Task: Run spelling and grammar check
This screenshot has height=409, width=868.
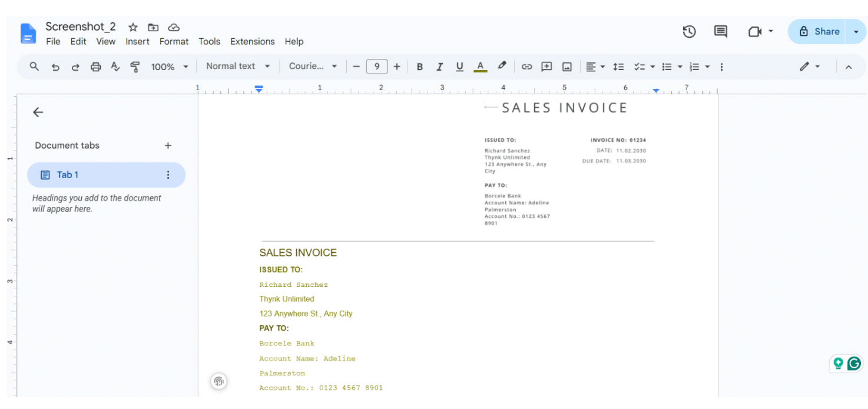Action: point(115,67)
